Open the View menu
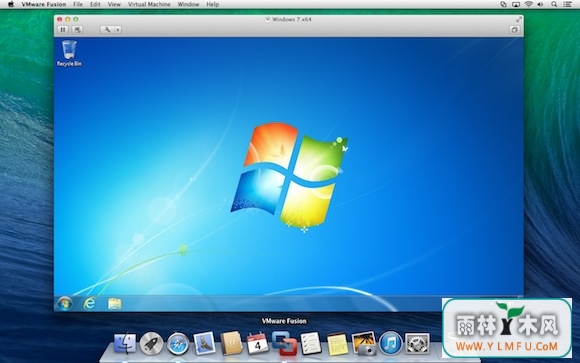The height and width of the screenshot is (363, 580). click(x=114, y=4)
